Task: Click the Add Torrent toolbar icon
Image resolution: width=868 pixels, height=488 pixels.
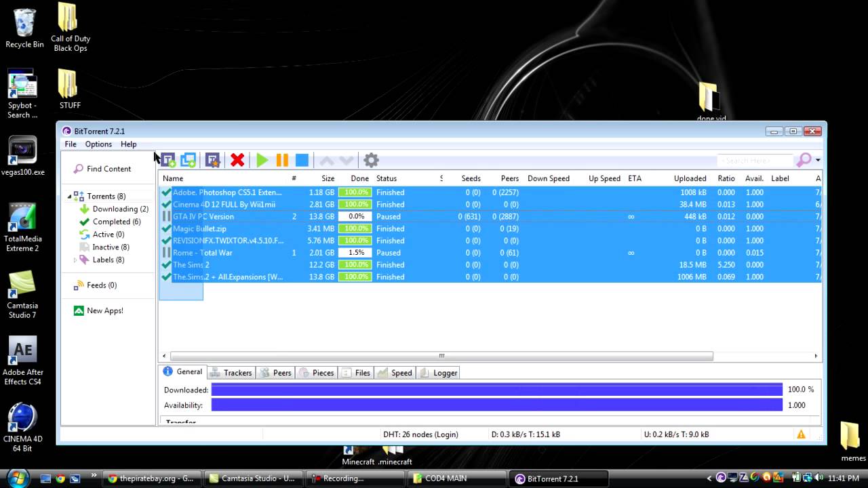Action: pos(167,160)
